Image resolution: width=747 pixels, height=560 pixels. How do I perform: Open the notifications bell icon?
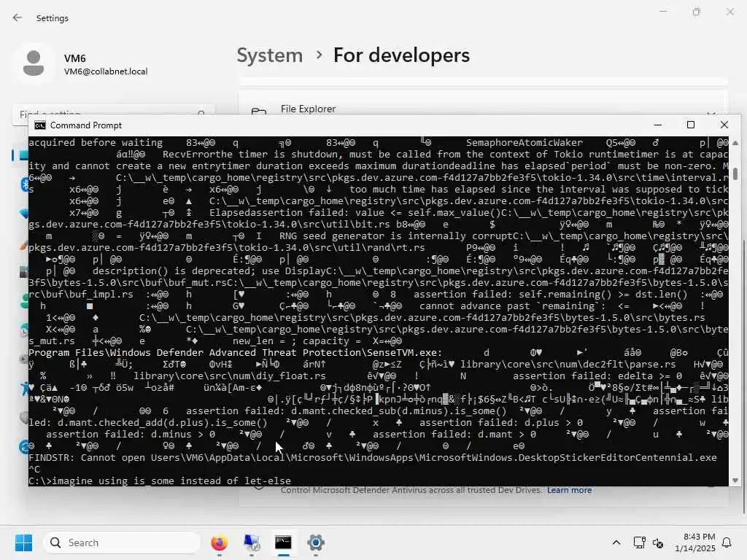727,542
